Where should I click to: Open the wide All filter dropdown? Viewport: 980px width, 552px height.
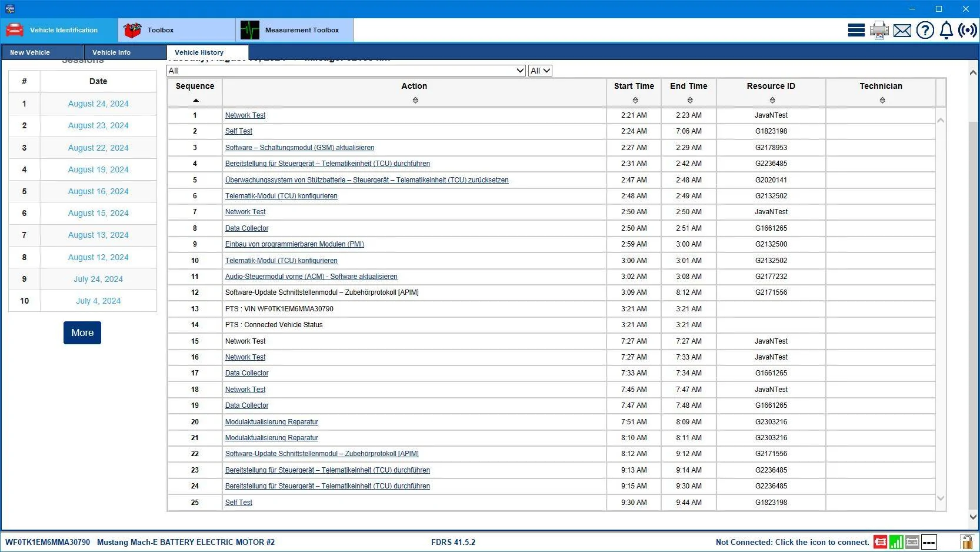pyautogui.click(x=346, y=71)
